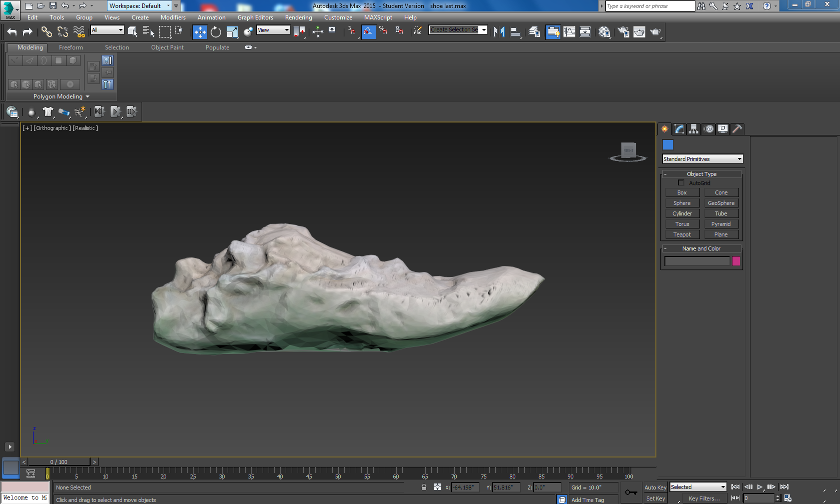Toggle Auto Key animation mode
This screenshot has width=840, height=504.
point(655,487)
